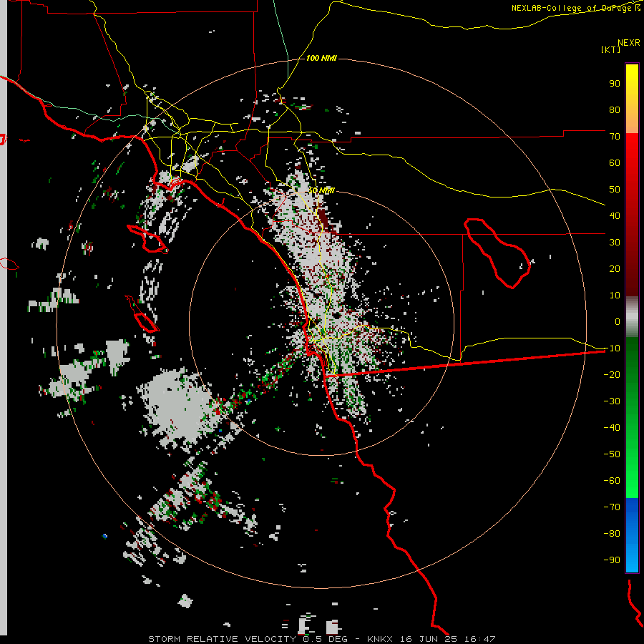644x644 pixels.
Task: Click the [KT] units label
Action: click(611, 49)
